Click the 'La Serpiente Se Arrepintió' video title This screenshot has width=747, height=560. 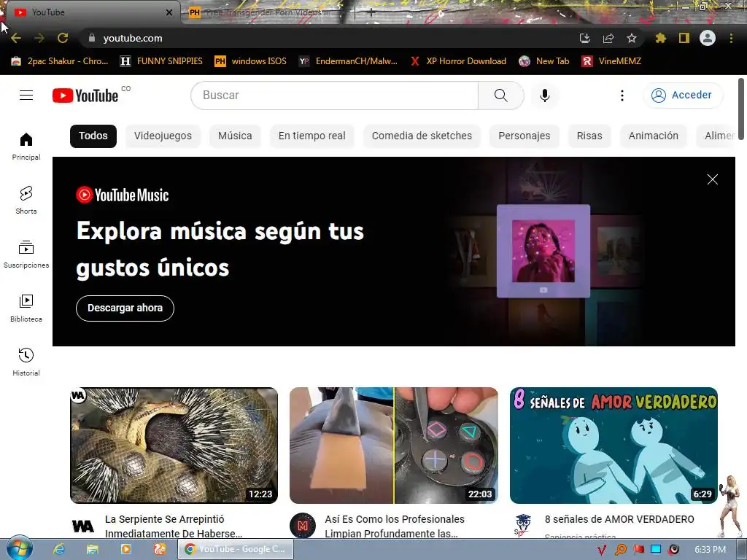click(174, 526)
